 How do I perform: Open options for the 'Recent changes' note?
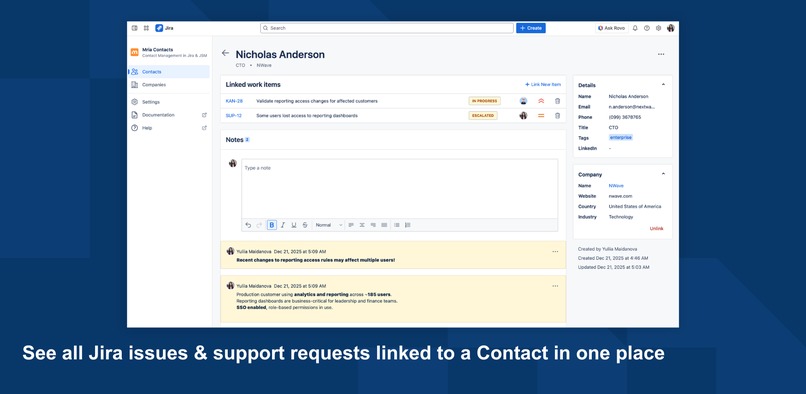click(x=555, y=252)
